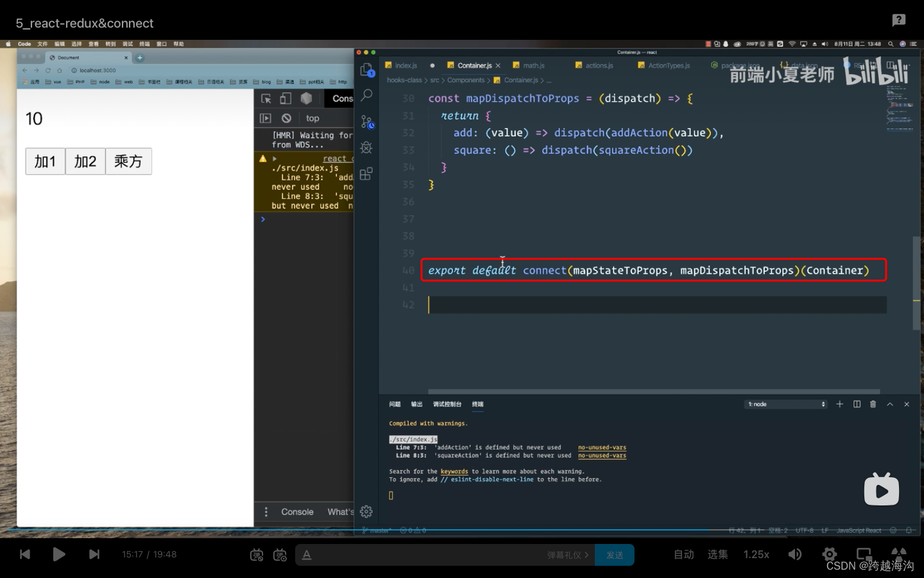Open the Source Control icon
The height and width of the screenshot is (578, 924).
(x=366, y=121)
